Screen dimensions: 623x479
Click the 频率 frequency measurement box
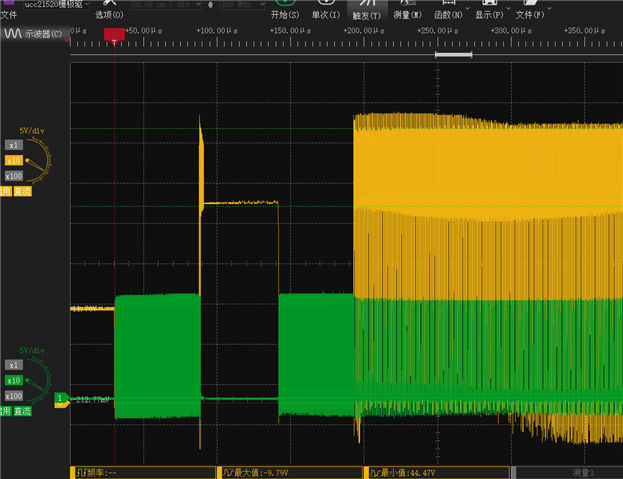pos(143,473)
